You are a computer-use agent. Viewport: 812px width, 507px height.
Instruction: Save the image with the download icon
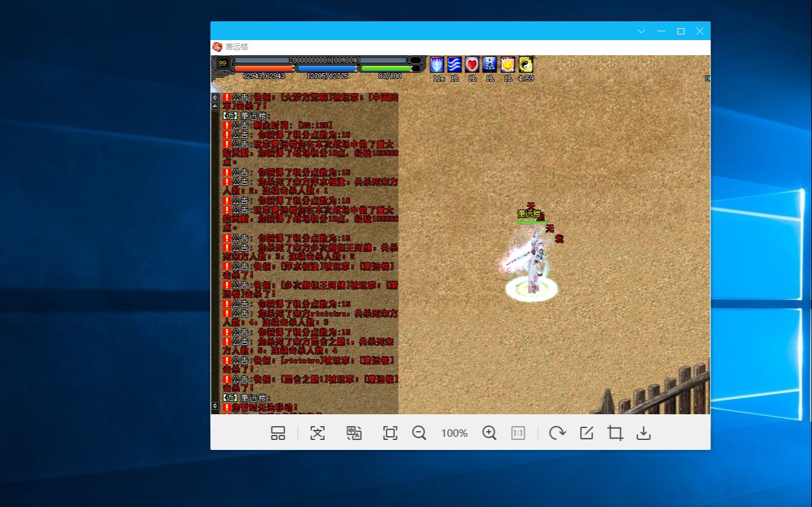[643, 433]
